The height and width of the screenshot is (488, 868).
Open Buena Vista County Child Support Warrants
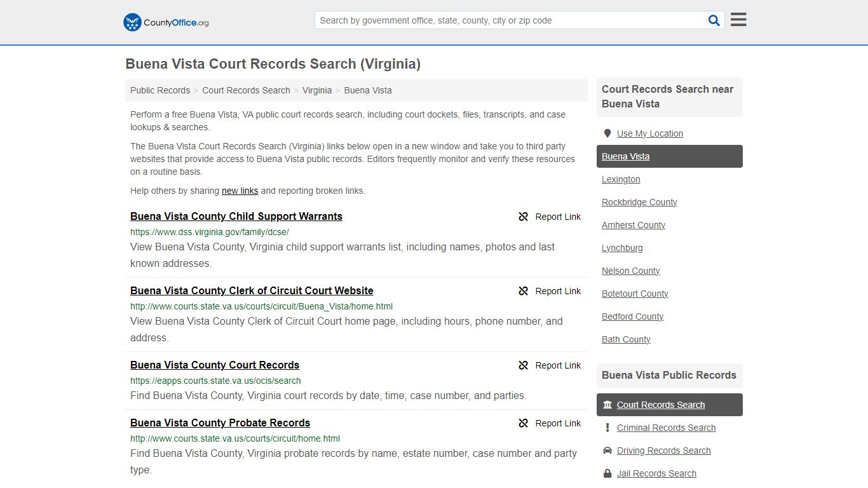coord(236,216)
